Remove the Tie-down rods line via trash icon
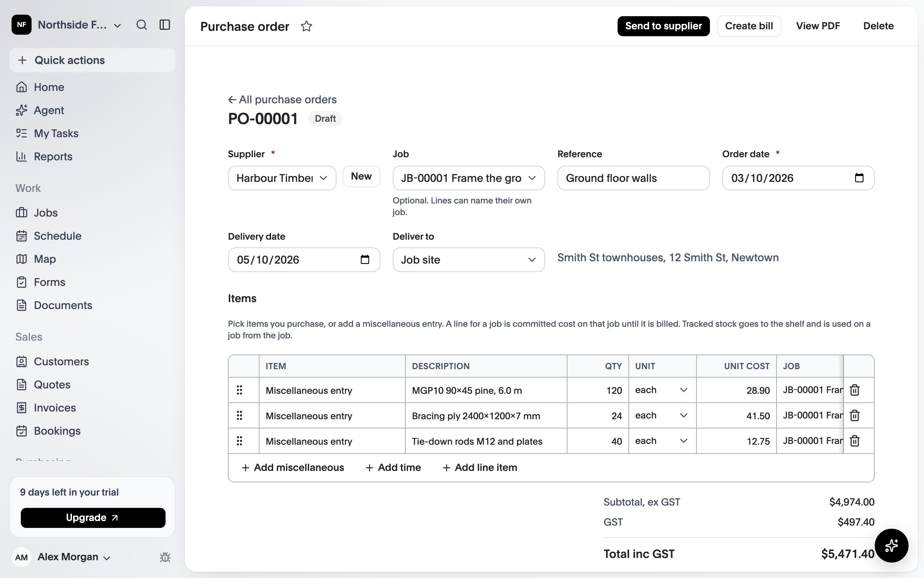924x578 pixels. (x=855, y=441)
